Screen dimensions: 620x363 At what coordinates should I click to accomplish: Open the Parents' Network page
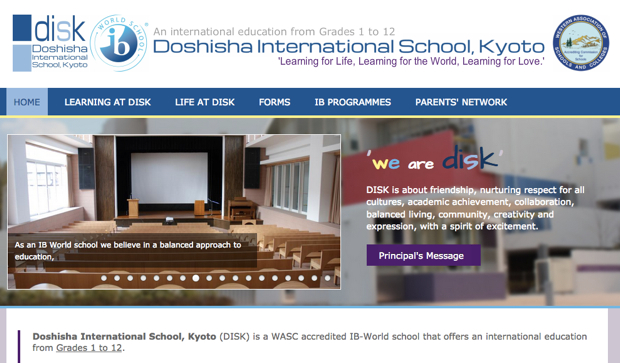461,102
